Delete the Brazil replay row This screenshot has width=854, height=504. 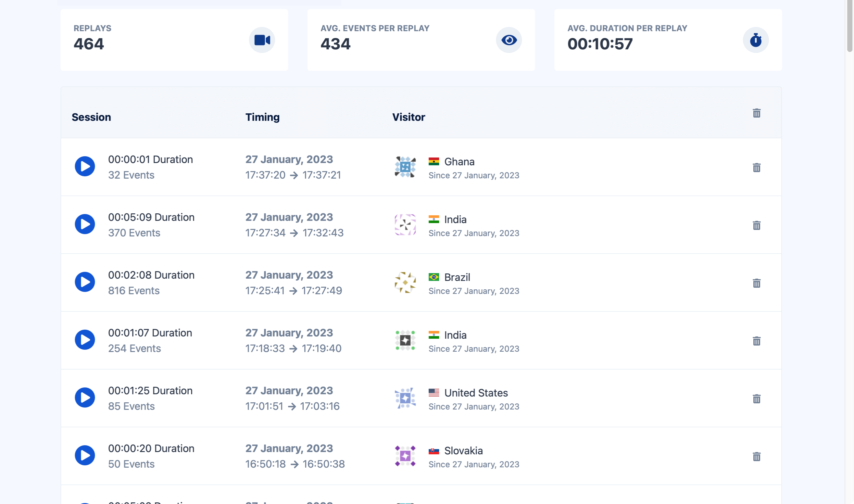[757, 283]
